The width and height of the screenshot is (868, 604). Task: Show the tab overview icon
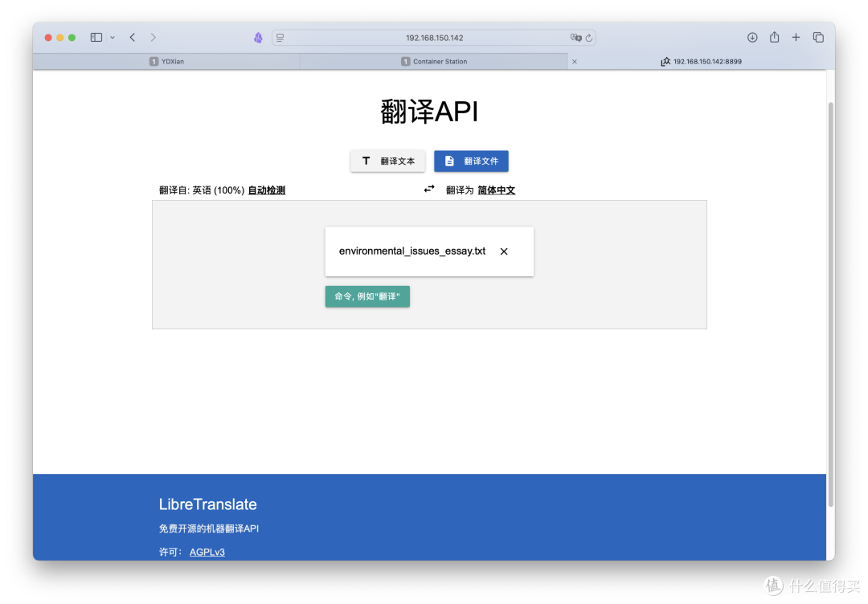pos(818,38)
